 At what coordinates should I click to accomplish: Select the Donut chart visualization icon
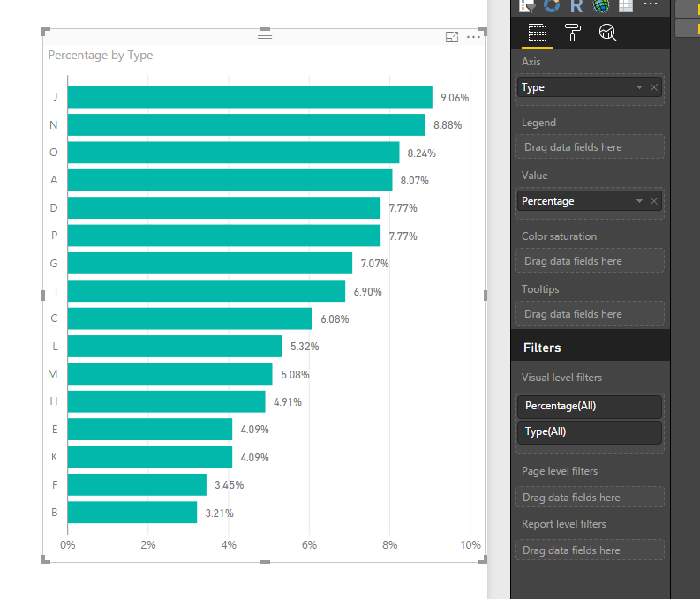click(552, 5)
